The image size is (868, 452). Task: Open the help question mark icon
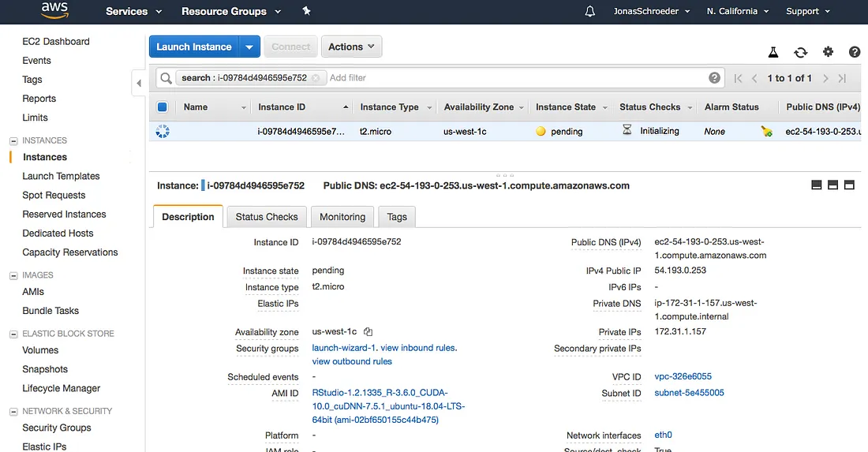854,51
